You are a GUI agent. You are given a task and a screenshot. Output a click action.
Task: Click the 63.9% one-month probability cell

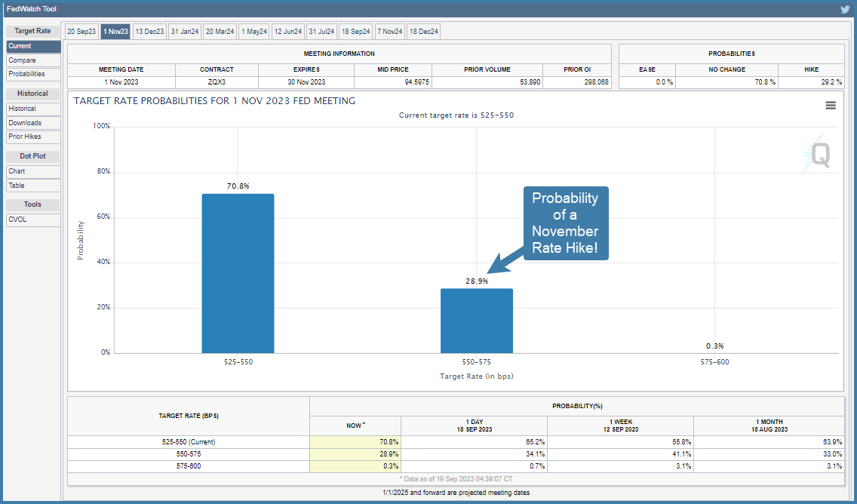coord(769,442)
